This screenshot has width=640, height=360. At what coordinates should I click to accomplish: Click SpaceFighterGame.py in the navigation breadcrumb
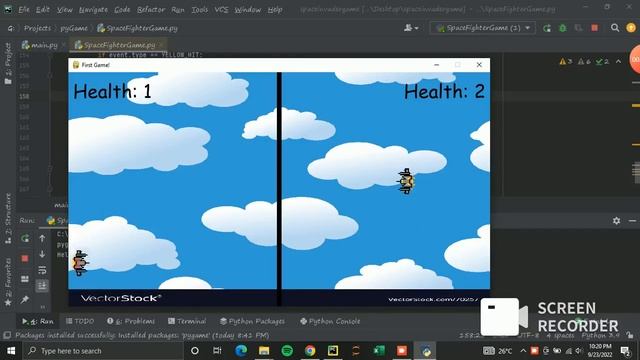[x=137, y=28]
